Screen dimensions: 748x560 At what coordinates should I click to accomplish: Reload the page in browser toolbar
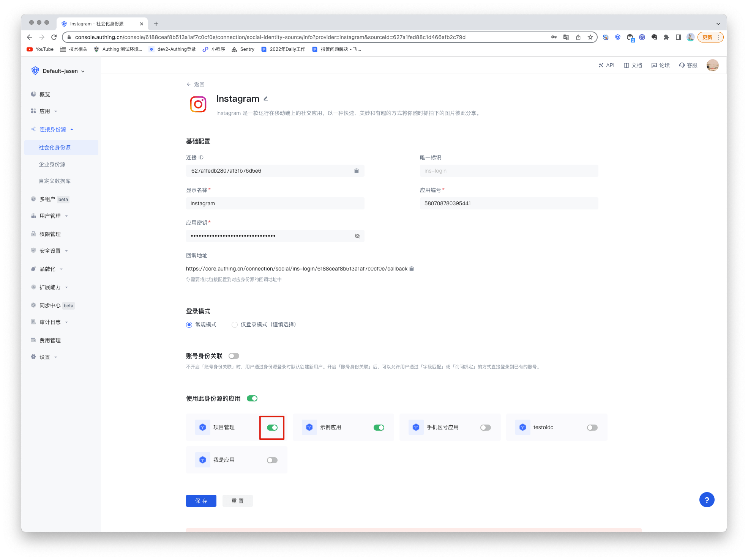coord(54,37)
